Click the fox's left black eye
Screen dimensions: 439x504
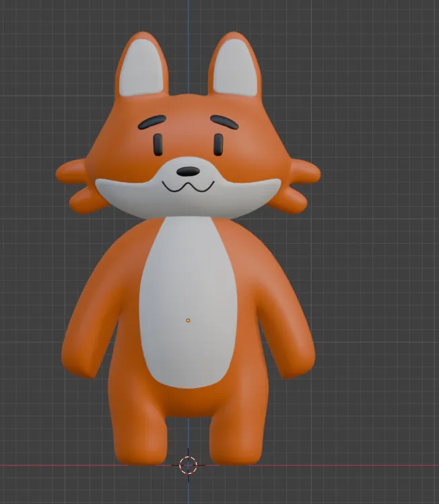pyautogui.click(x=158, y=145)
